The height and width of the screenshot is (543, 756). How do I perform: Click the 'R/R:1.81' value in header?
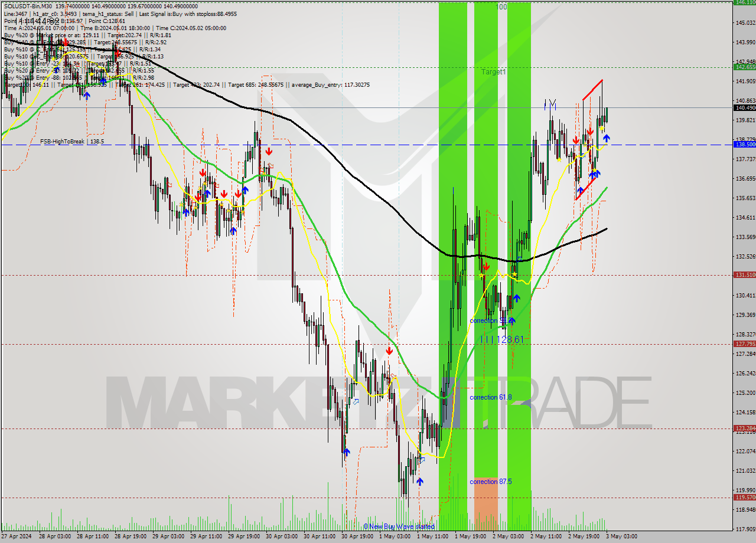pyautogui.click(x=159, y=35)
